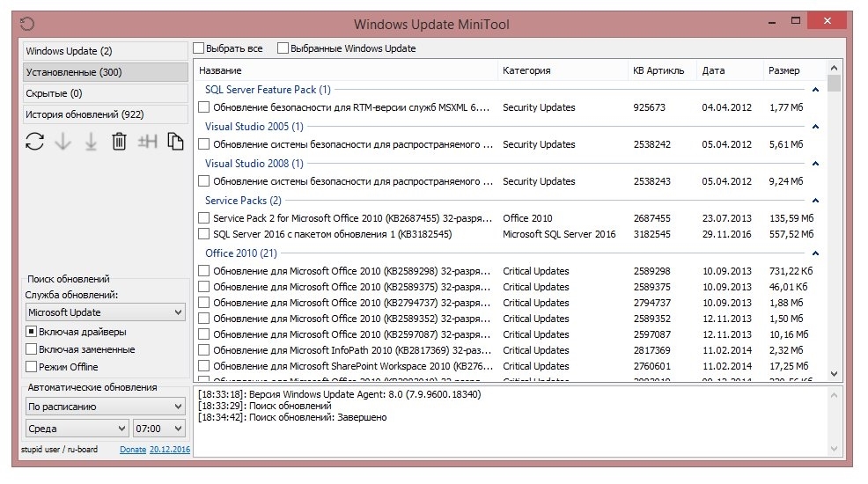
Task: Check the InfoPath 2010 KB2817369 update
Action: point(203,350)
